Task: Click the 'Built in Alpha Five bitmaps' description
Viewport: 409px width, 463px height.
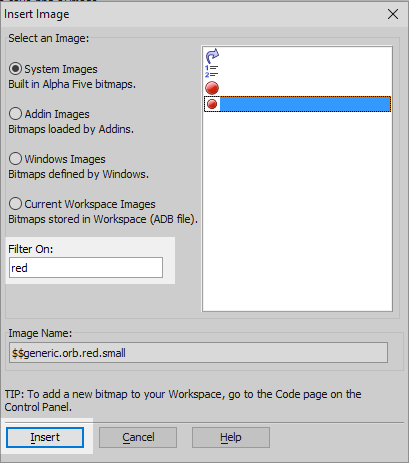Action: pyautogui.click(x=72, y=84)
